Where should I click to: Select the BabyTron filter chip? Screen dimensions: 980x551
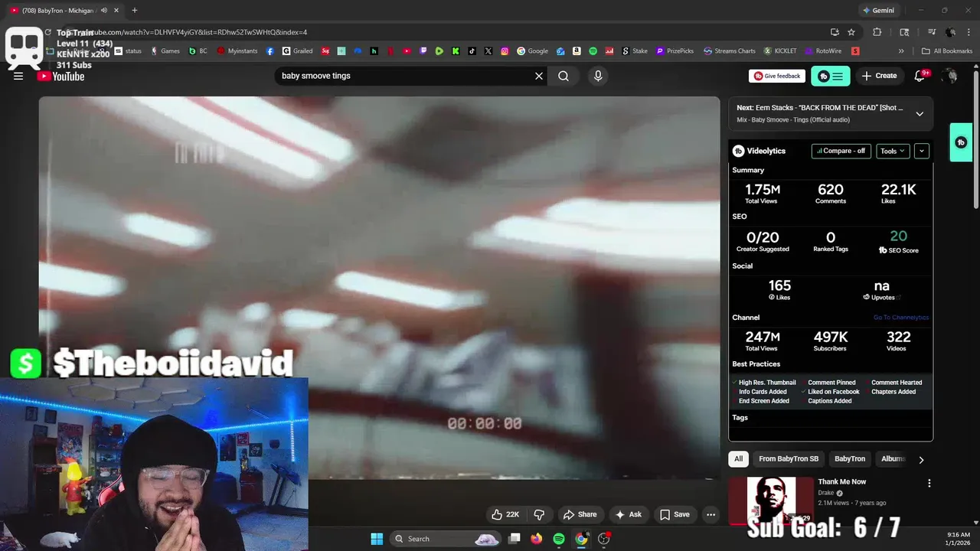coord(850,458)
